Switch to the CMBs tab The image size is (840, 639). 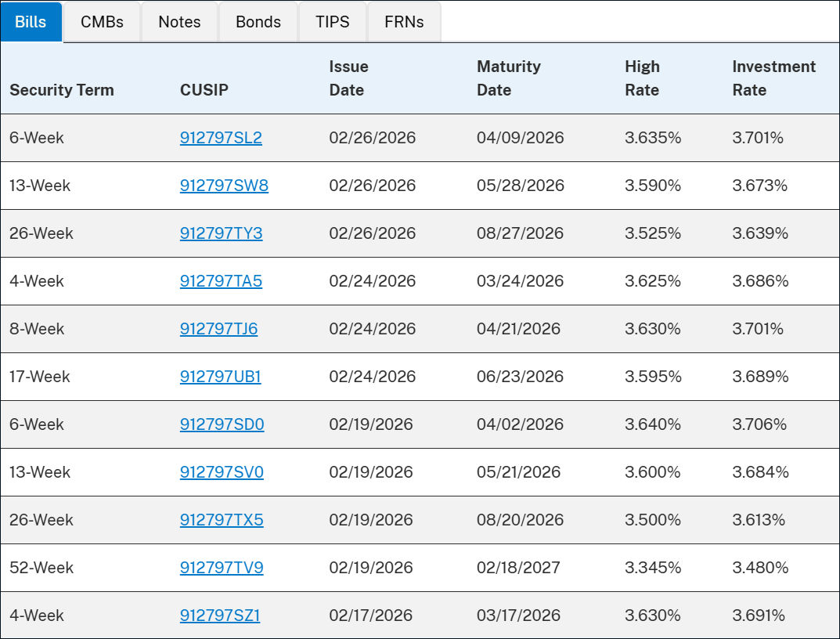[102, 22]
